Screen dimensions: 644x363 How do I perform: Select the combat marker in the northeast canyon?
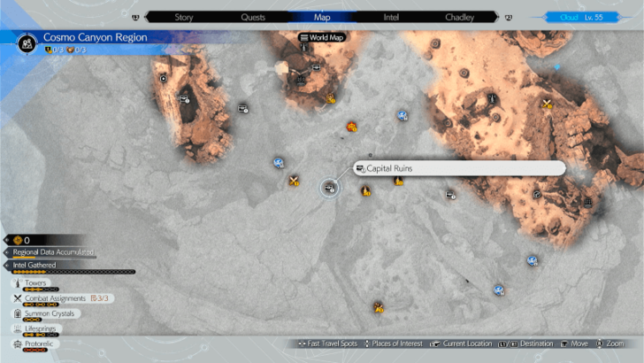[x=548, y=105]
